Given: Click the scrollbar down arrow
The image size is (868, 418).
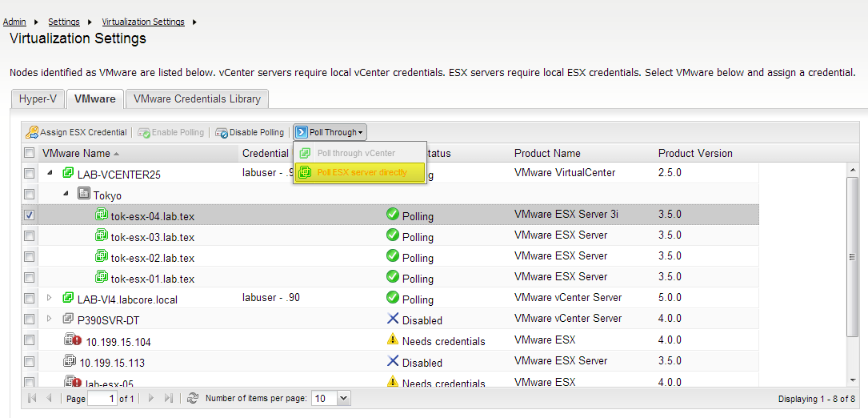Looking at the screenshot, I should click(852, 380).
